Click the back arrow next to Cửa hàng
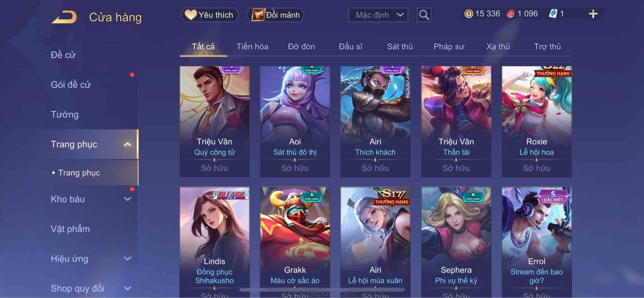This screenshot has height=298, width=644. click(x=64, y=17)
